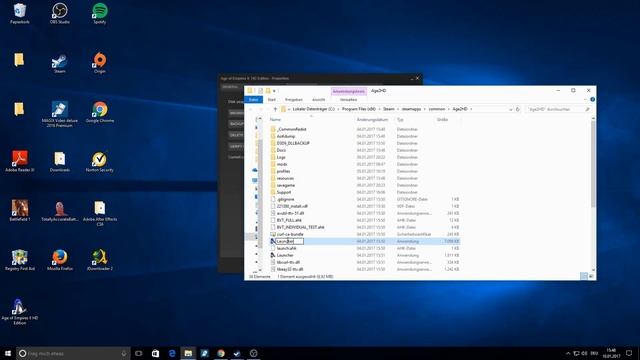
Task: Select the Adobe Reader XI desktop icon
Action: (20, 161)
